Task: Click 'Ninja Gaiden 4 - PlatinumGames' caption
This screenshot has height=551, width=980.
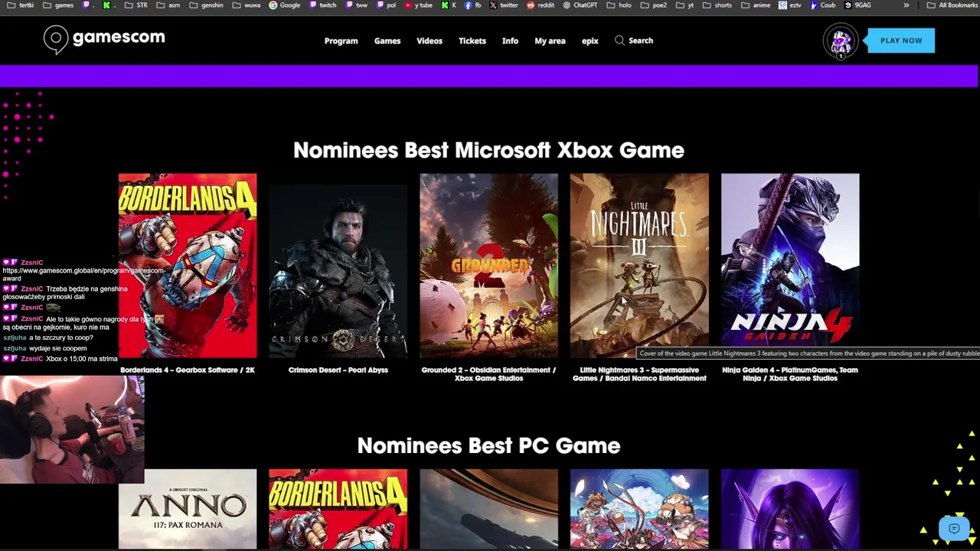Action: 790,373
